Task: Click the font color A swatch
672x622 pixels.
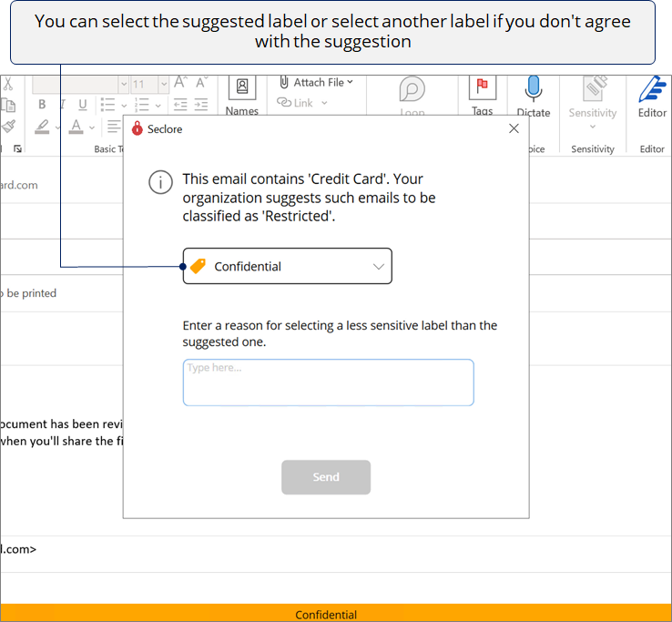Action: (x=76, y=127)
